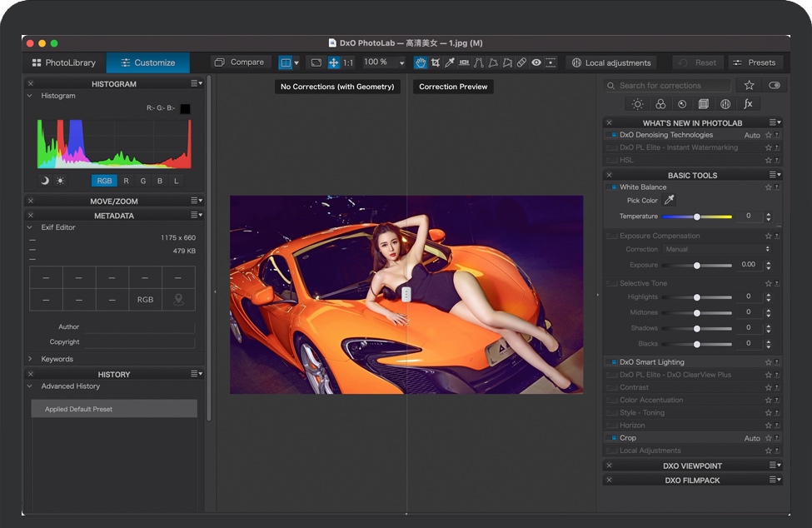Toggle the Correction Preview eye icon
The width and height of the screenshot is (812, 528).
[x=536, y=62]
